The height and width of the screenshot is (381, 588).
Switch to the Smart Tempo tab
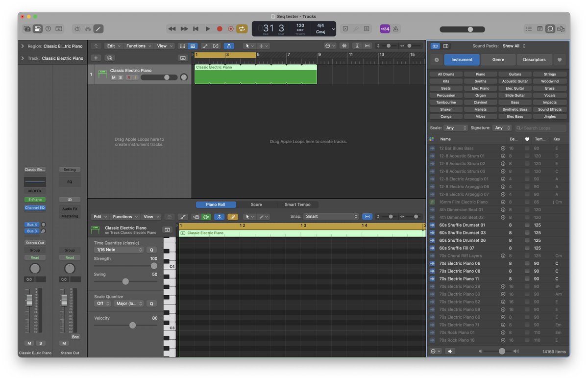coord(298,204)
